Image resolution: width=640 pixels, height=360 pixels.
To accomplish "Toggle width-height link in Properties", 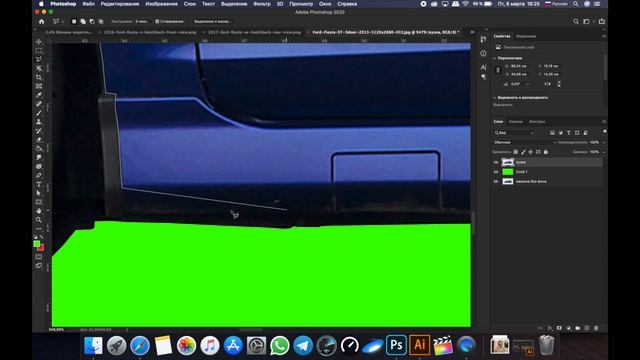I will [498, 70].
